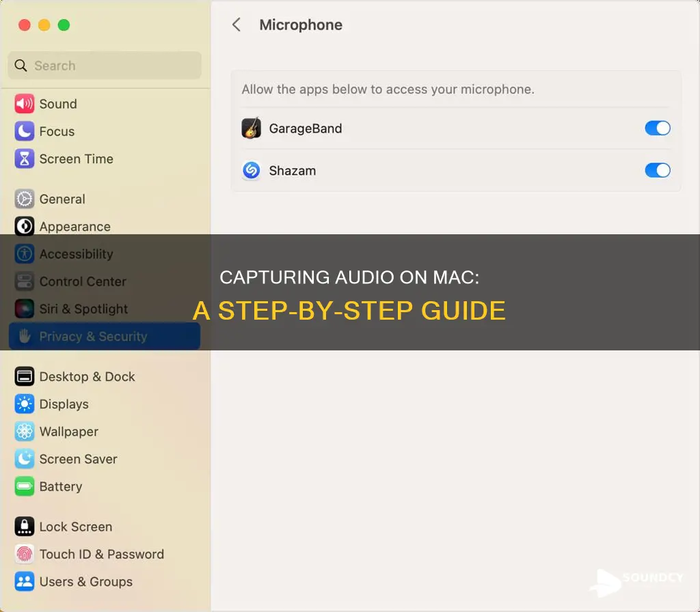Open the Control Center label
The image size is (700, 612).
[83, 281]
